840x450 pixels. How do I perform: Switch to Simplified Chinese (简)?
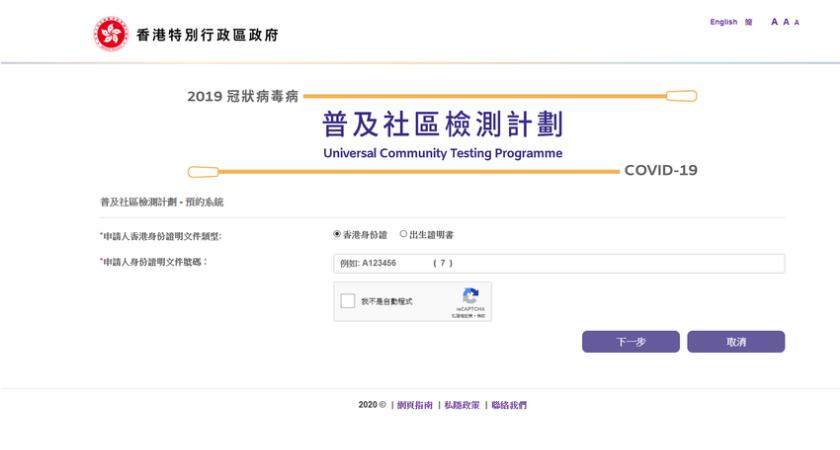(749, 22)
